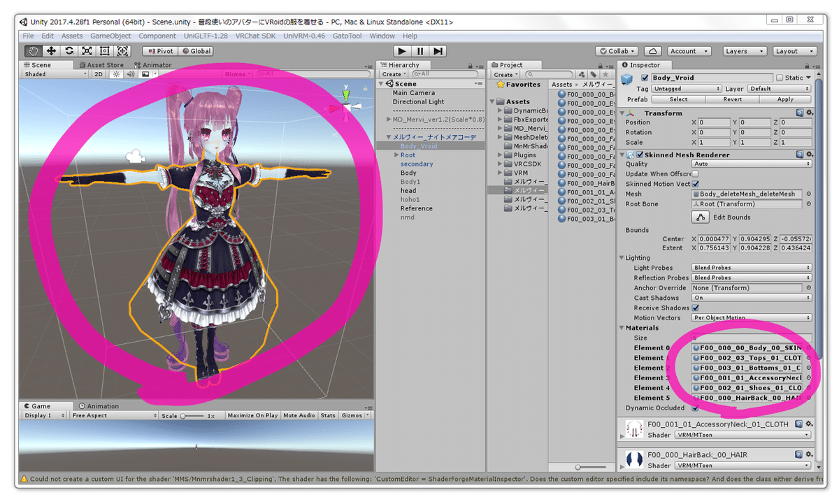Select the Hand tool in the toolbar
The width and height of the screenshot is (839, 504).
pos(33,51)
